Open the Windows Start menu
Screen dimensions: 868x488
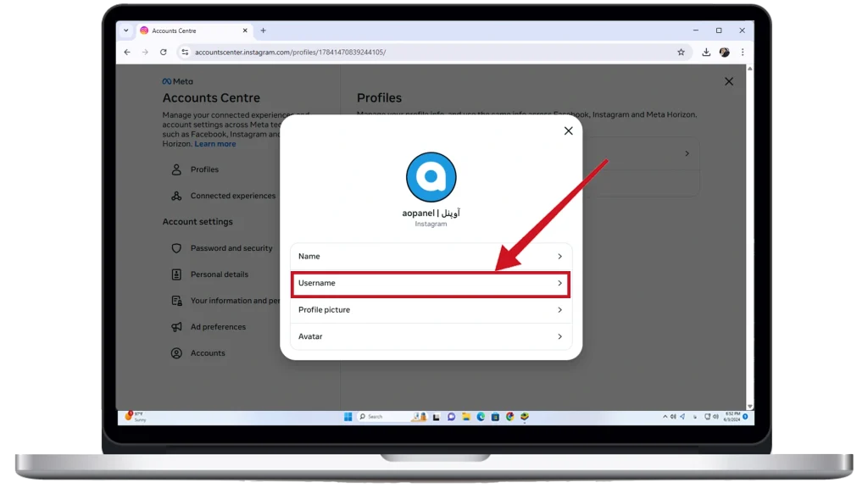[348, 417]
